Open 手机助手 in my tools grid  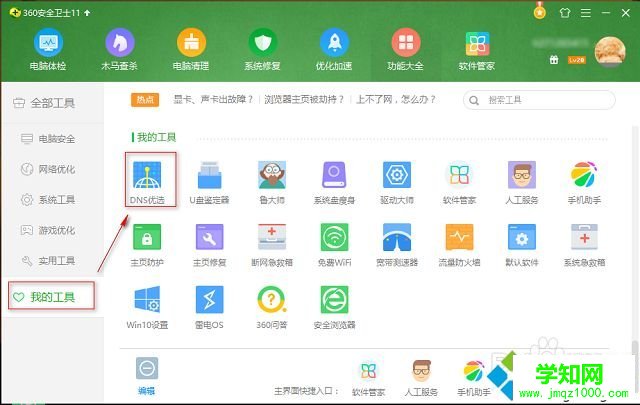[584, 182]
